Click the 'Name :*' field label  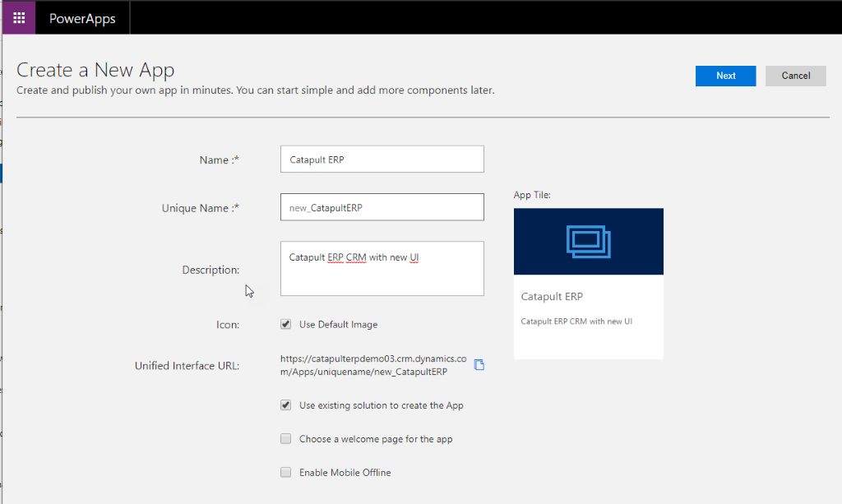(219, 160)
